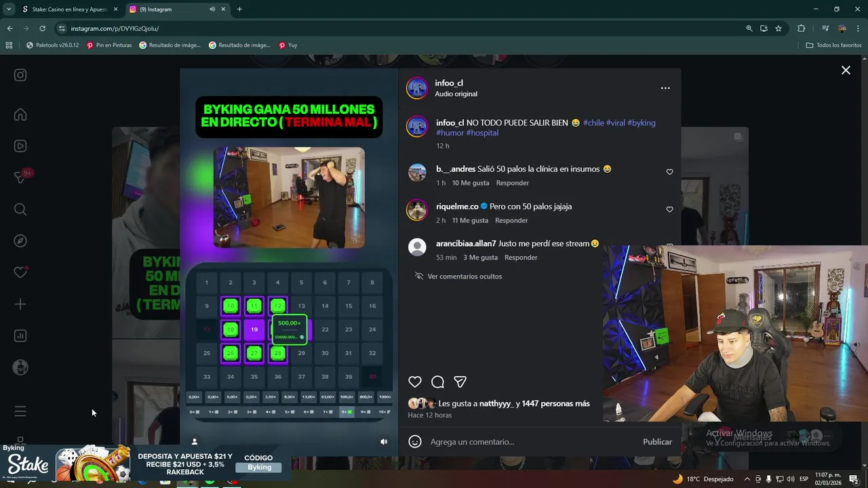View site information icon beside the URL

click(x=62, y=28)
